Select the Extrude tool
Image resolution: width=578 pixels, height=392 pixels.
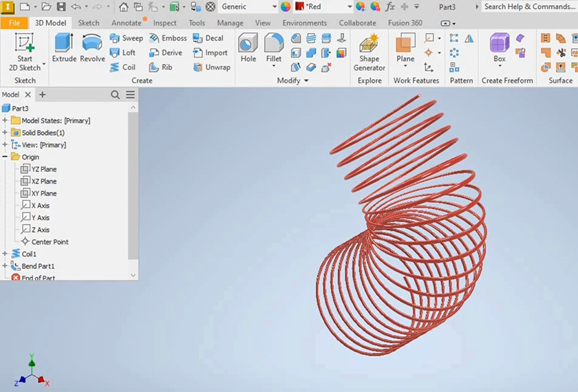(x=64, y=47)
